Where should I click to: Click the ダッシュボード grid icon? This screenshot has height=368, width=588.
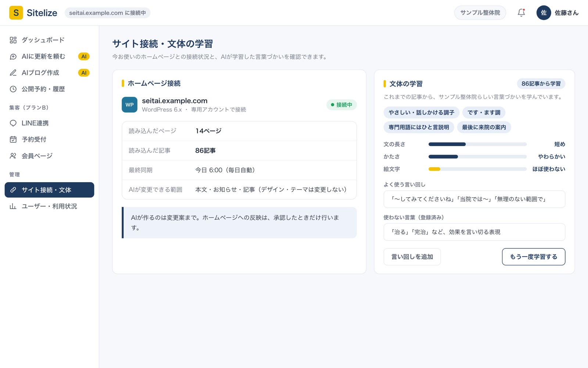[x=13, y=40]
